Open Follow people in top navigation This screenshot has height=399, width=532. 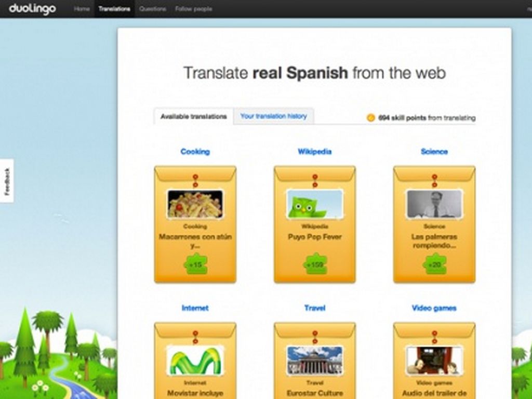click(193, 9)
